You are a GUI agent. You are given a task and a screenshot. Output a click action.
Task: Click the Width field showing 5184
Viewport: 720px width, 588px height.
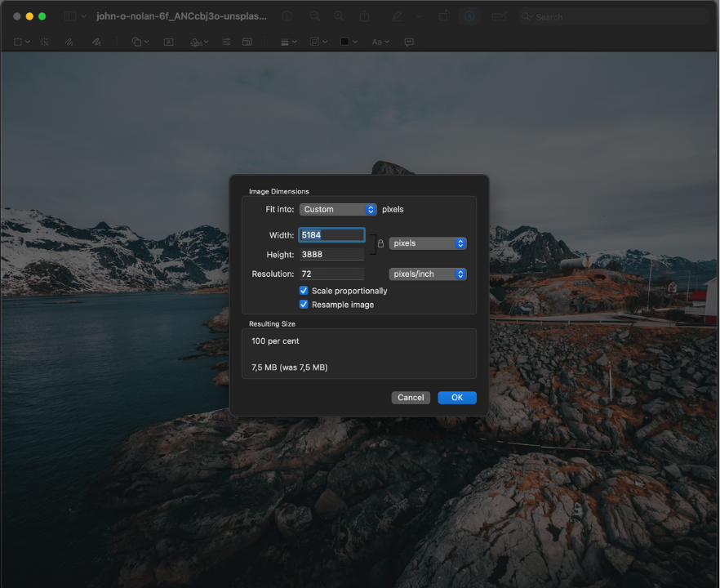point(331,234)
